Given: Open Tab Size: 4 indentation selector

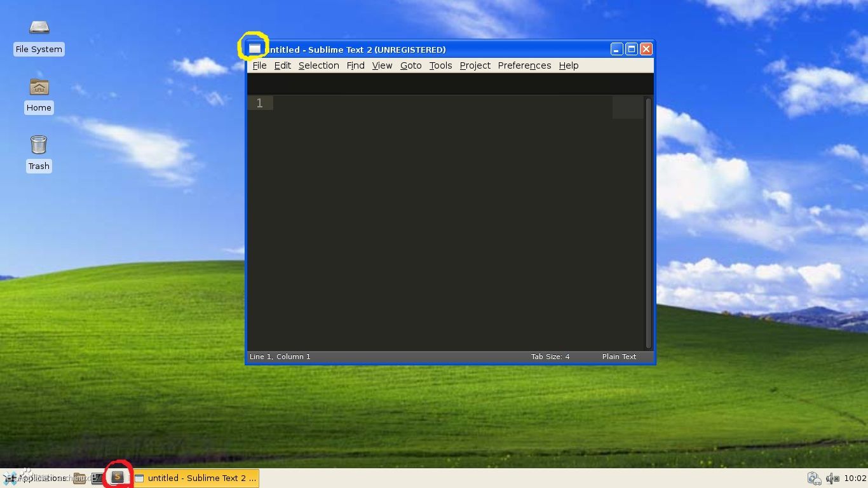Looking at the screenshot, I should pyautogui.click(x=550, y=356).
